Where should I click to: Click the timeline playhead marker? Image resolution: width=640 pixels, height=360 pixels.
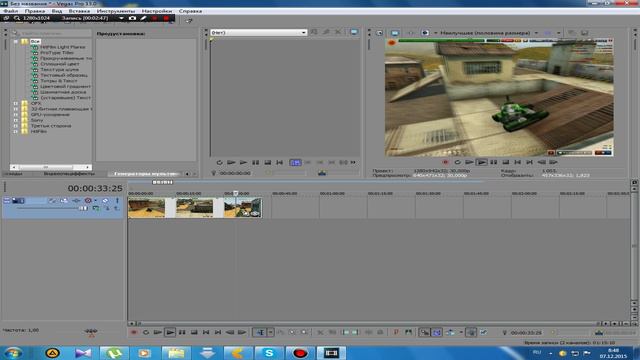tap(236, 193)
